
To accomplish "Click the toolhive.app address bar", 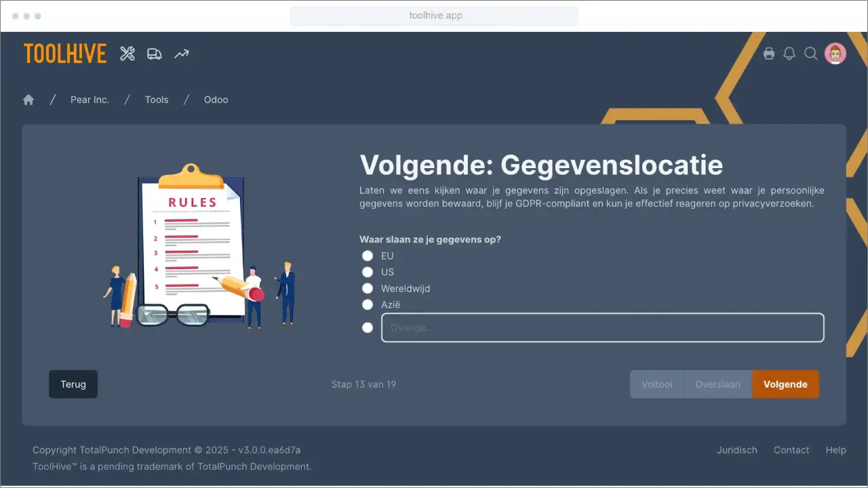I will tap(434, 15).
